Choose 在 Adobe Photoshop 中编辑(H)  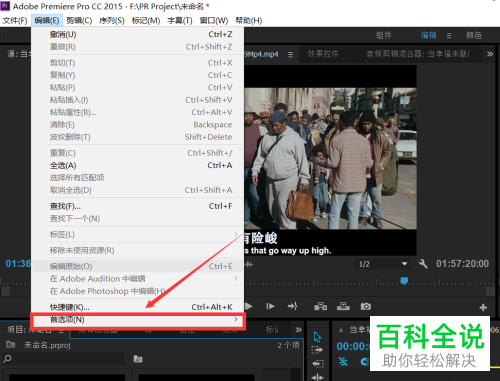pyautogui.click(x=138, y=291)
